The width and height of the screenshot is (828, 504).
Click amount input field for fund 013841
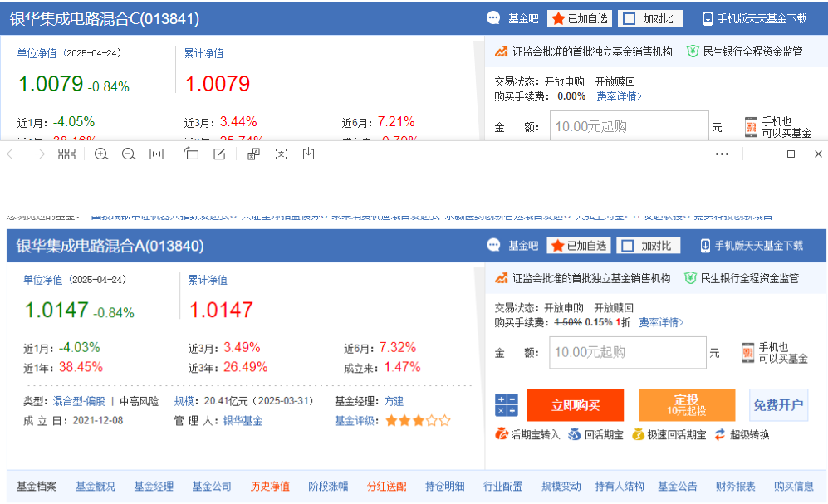[629, 125]
